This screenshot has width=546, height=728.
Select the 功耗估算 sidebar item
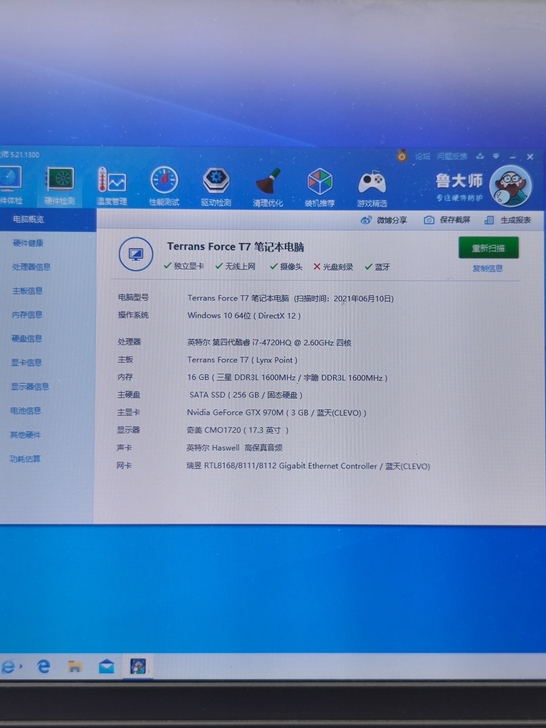[x=25, y=459]
